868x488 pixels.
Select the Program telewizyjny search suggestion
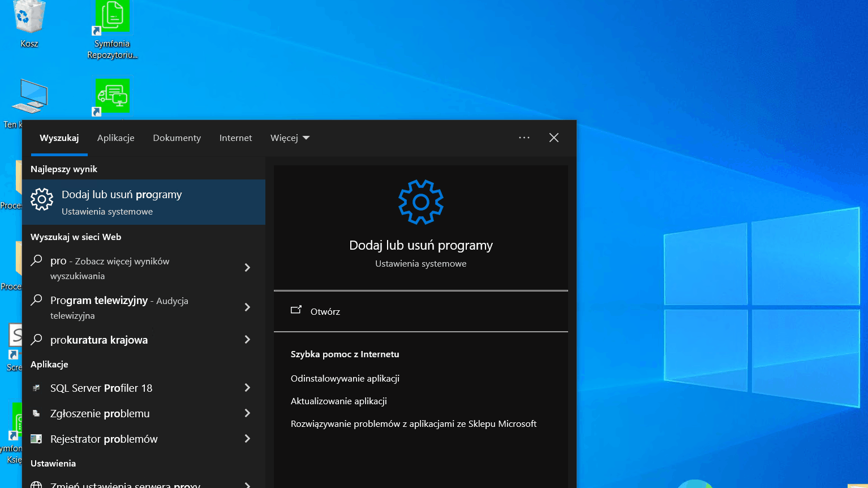(x=144, y=307)
